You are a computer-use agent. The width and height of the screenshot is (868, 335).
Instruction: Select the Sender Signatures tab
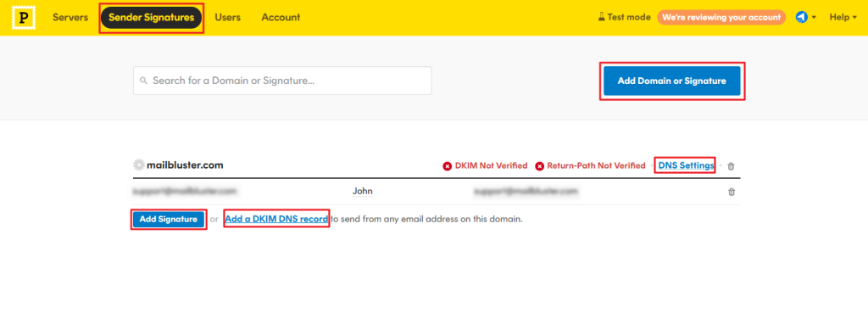pos(151,18)
